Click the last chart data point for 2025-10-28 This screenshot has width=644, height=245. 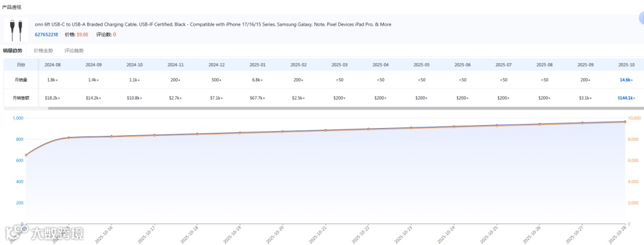tap(625, 122)
